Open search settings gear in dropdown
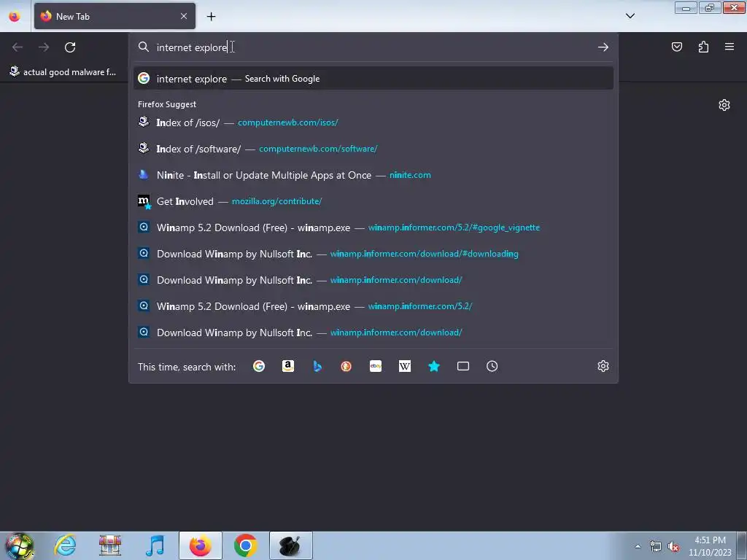 [603, 366]
